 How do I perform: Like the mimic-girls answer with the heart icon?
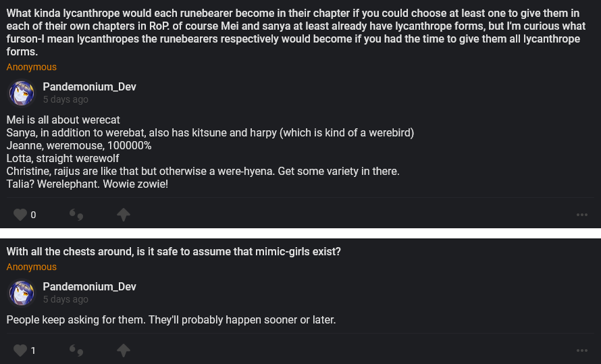click(20, 350)
